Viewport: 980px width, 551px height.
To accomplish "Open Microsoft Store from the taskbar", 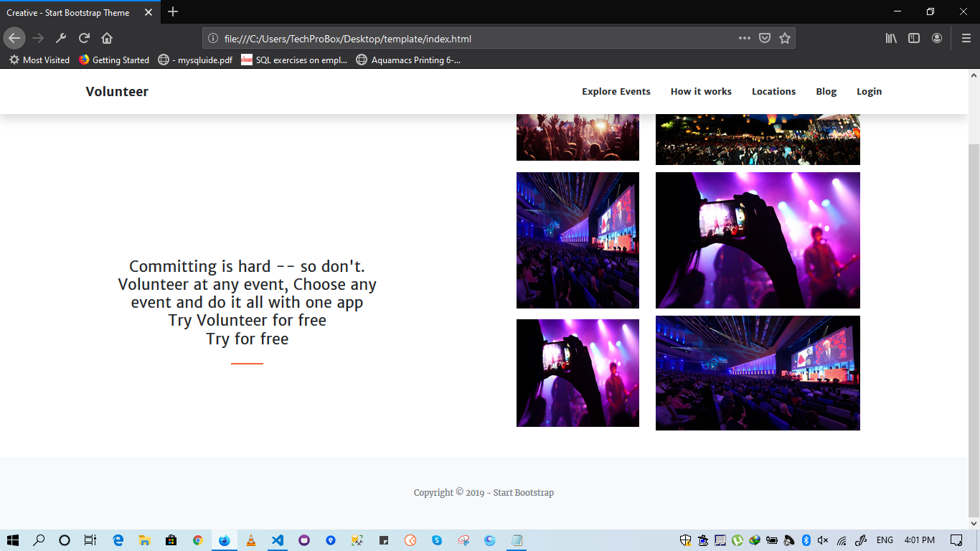I will point(171,540).
